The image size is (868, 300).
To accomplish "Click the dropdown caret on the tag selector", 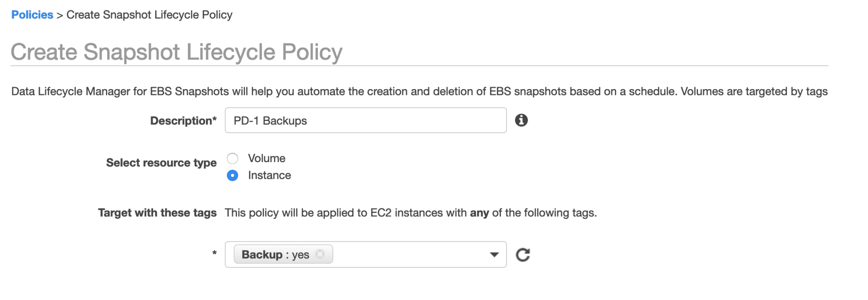I will (x=494, y=254).
